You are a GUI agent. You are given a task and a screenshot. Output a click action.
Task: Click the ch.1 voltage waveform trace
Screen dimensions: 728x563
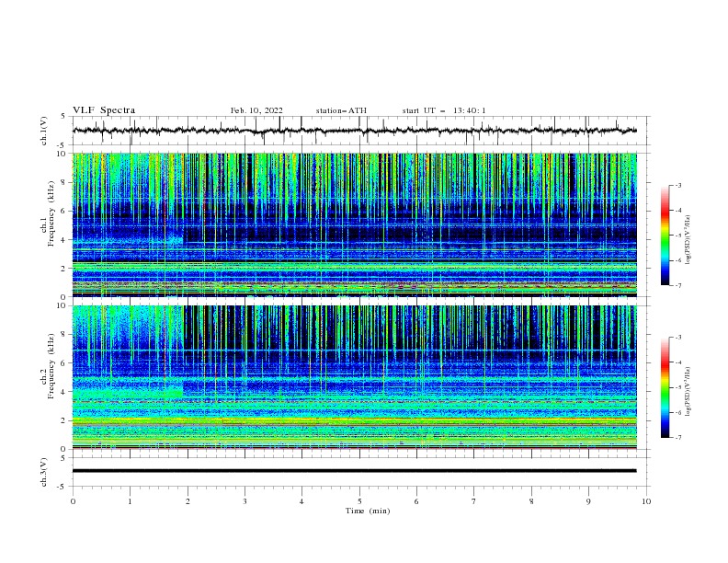354,131
